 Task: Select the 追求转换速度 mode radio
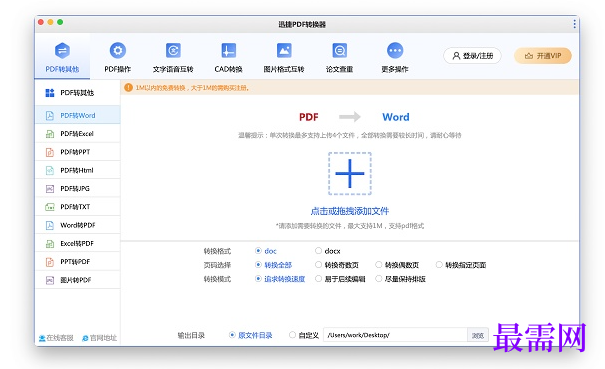click(x=258, y=279)
